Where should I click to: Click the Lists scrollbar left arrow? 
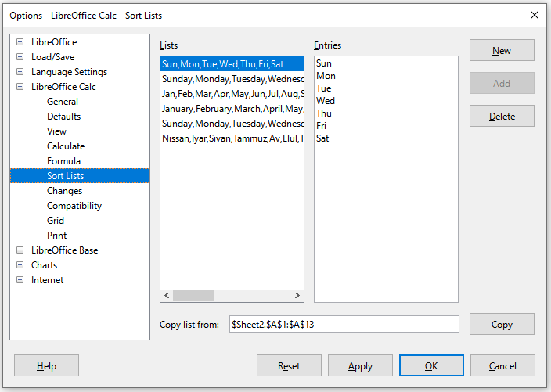167,295
